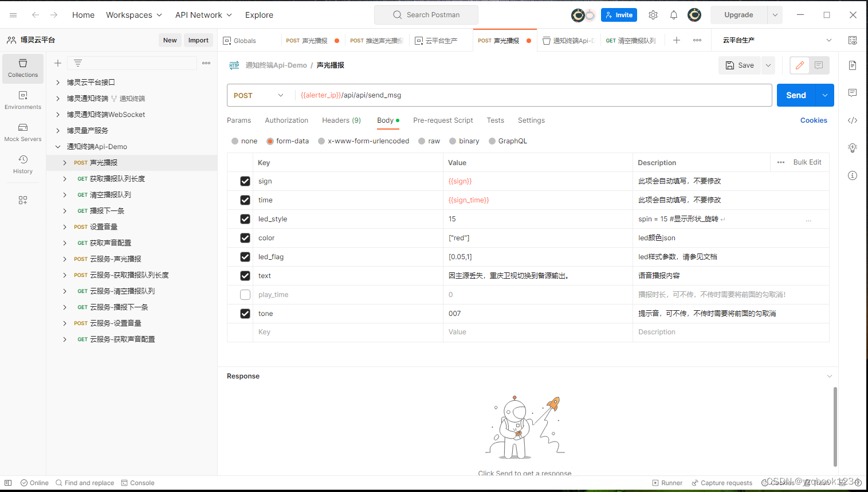
Task: Open the hamburger menu icon
Action: [x=13, y=15]
